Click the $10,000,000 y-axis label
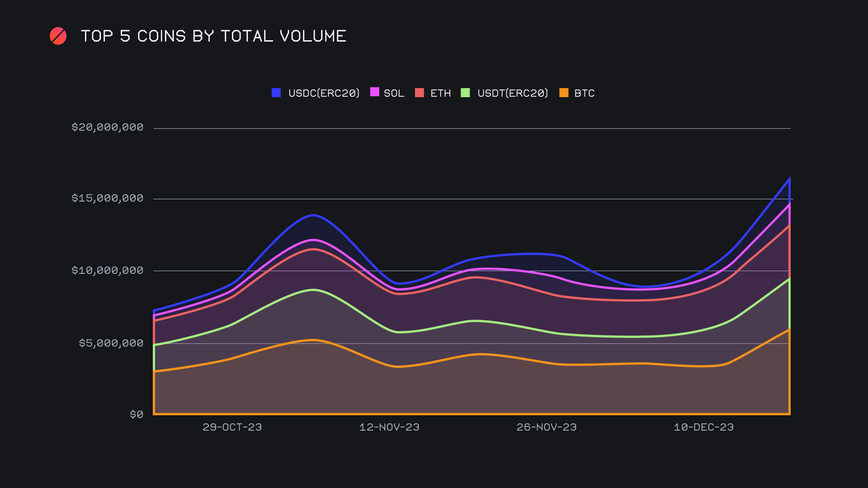Image resolution: width=868 pixels, height=488 pixels. [x=108, y=270]
